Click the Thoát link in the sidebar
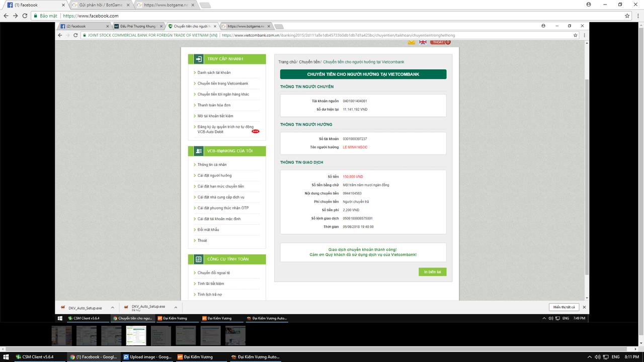Viewport: 644px width, 362px height. coord(202,240)
